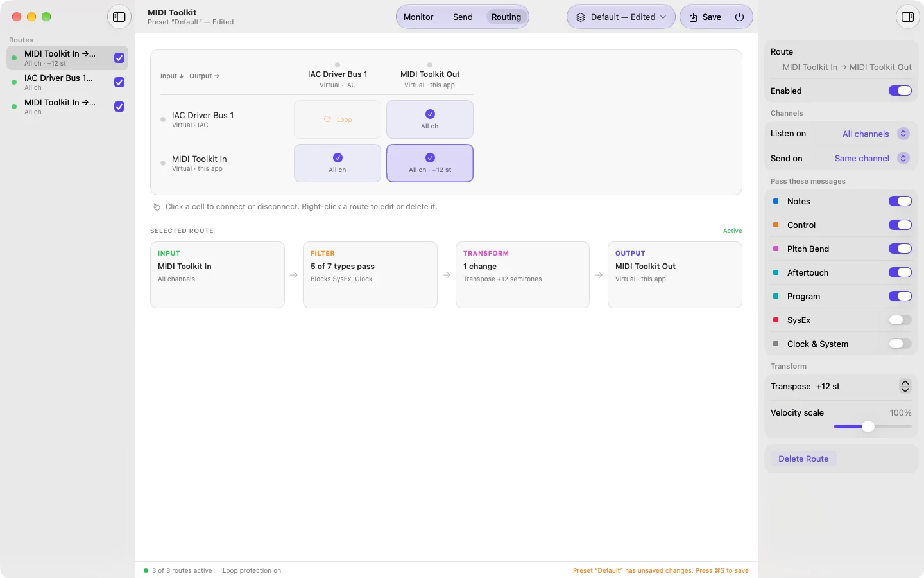Toggle the left sidebar panel icon
Viewport: 924px width, 578px height.
119,17
